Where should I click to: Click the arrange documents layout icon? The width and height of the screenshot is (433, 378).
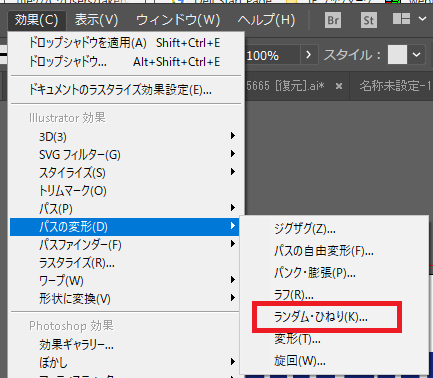coord(401,19)
